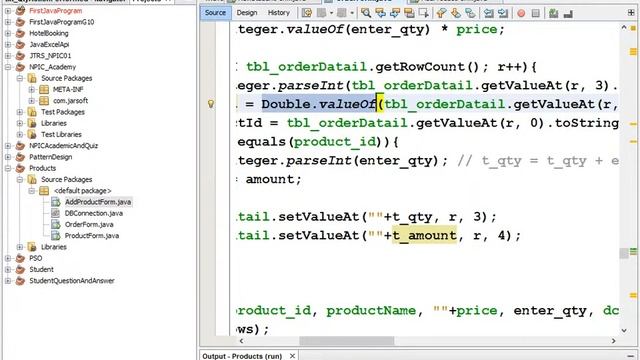Click Shift Line Left icon
The image size is (640, 360).
coord(488,13)
